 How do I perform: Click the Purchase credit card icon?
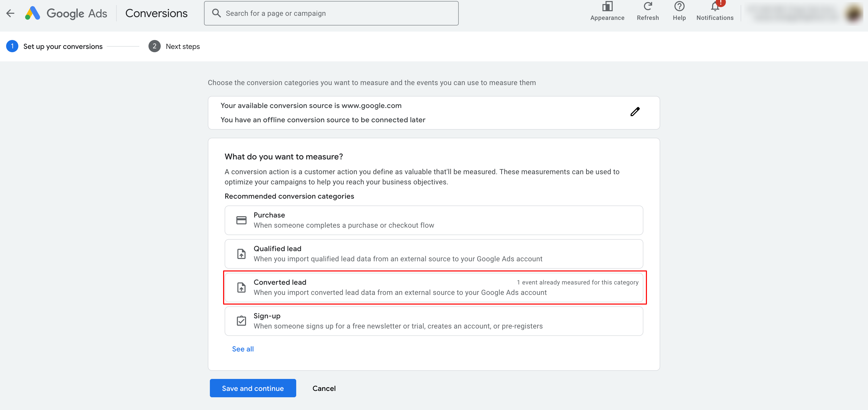pyautogui.click(x=241, y=220)
